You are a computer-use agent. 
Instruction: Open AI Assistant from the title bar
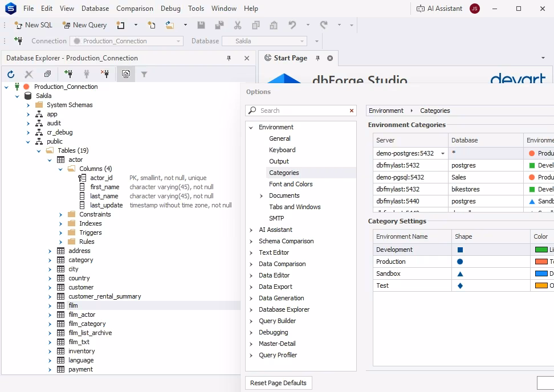click(439, 9)
